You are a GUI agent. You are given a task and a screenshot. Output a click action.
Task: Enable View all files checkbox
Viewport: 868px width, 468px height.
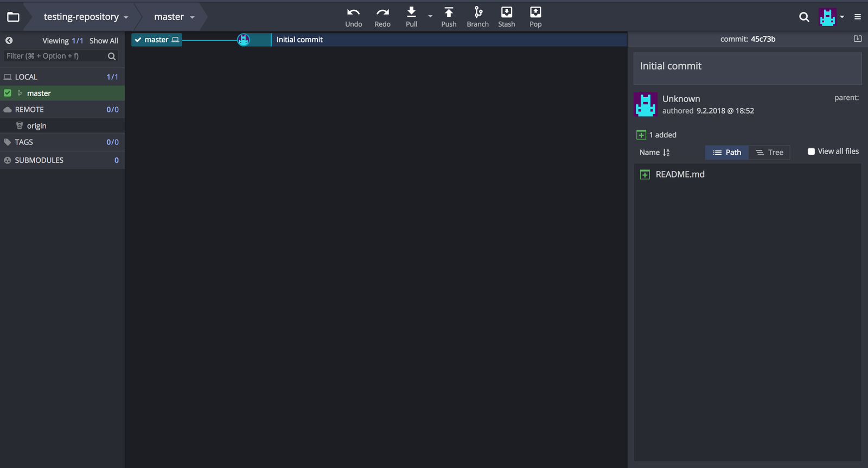pos(811,151)
